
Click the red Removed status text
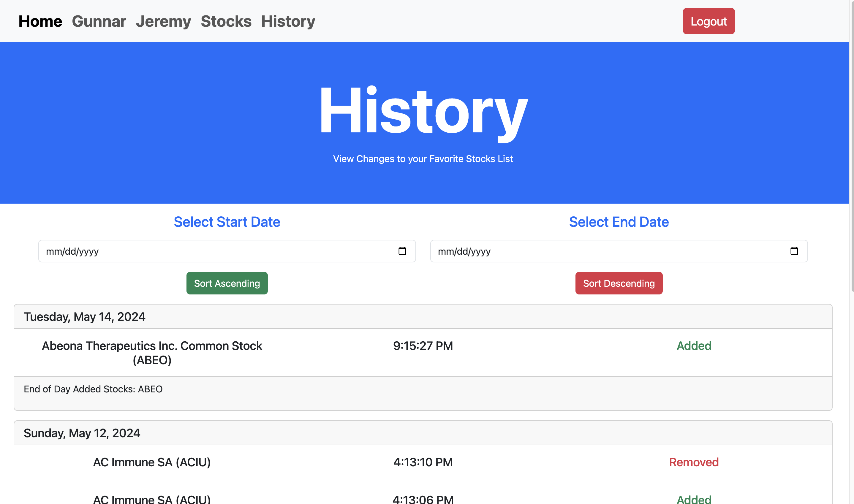tap(694, 462)
